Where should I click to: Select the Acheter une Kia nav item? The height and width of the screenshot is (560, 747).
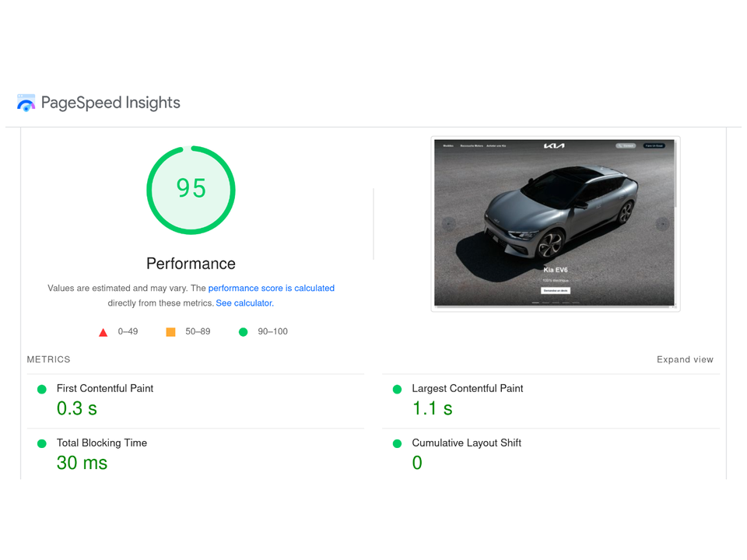point(498,145)
